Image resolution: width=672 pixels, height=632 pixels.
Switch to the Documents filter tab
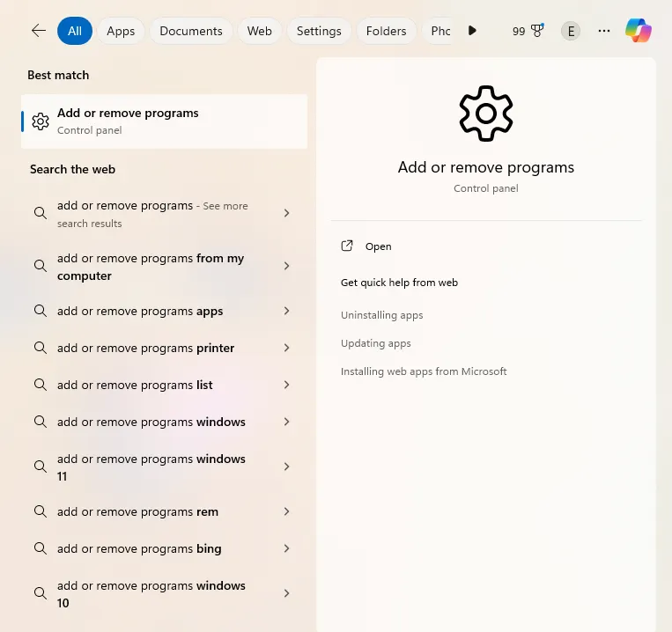tap(191, 31)
